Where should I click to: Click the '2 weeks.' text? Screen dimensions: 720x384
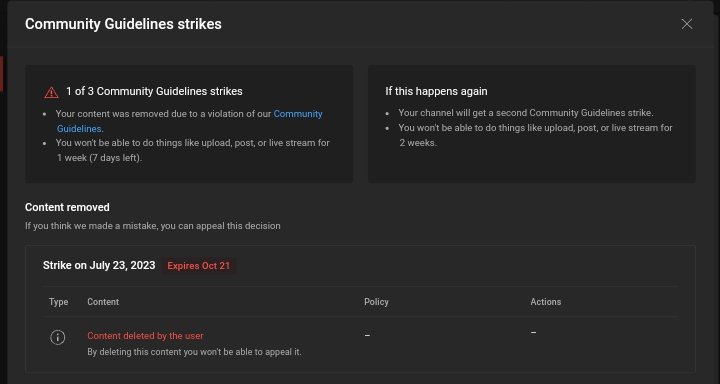click(x=418, y=143)
